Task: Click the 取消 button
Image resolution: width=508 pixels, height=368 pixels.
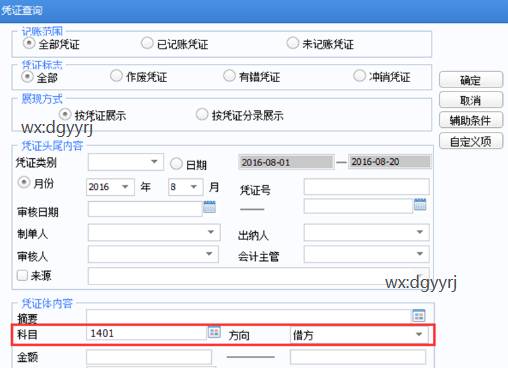Action: (x=470, y=100)
